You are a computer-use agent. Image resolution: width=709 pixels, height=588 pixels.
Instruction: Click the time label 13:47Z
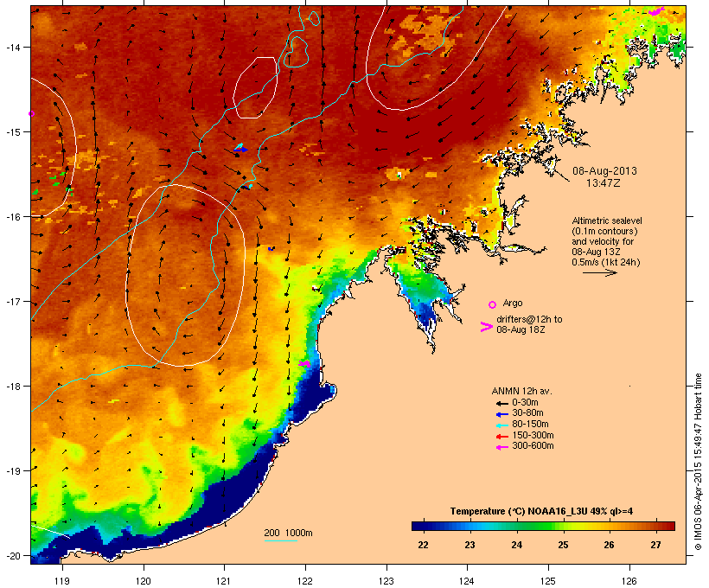click(x=604, y=183)
